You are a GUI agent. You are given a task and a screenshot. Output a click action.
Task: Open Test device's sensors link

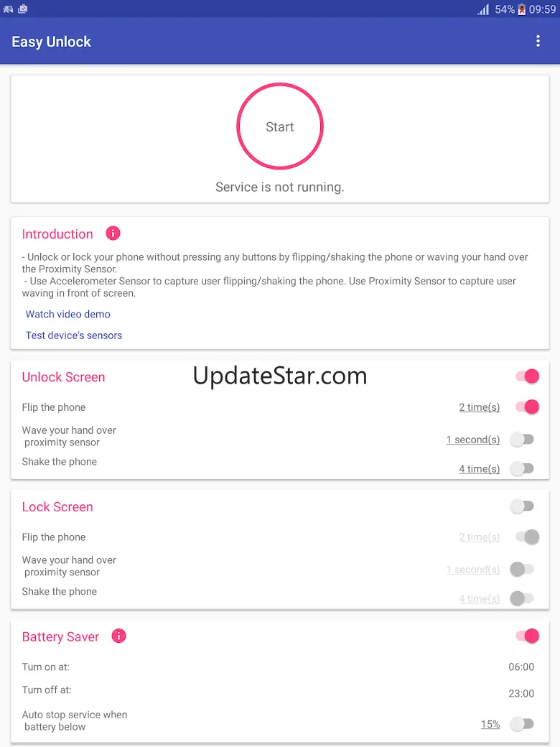74,335
